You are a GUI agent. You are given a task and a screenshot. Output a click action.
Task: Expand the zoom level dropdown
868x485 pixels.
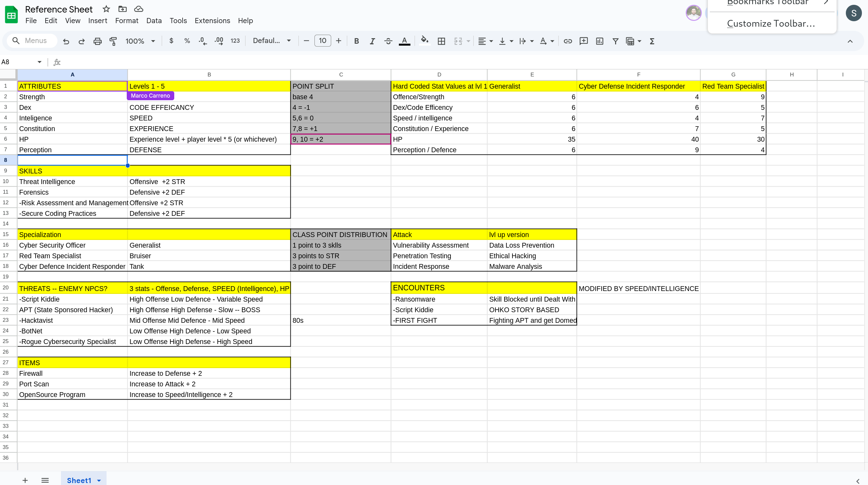click(140, 41)
